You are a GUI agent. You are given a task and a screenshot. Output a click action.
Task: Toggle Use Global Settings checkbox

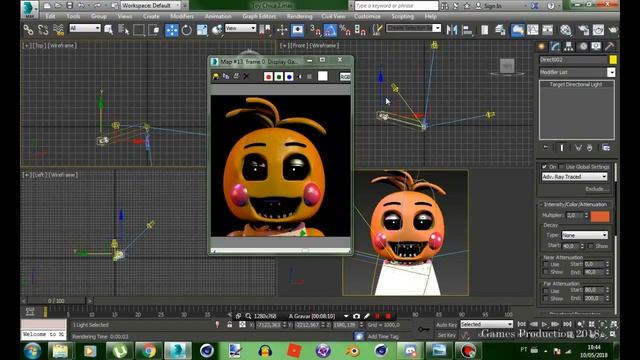tap(562, 167)
